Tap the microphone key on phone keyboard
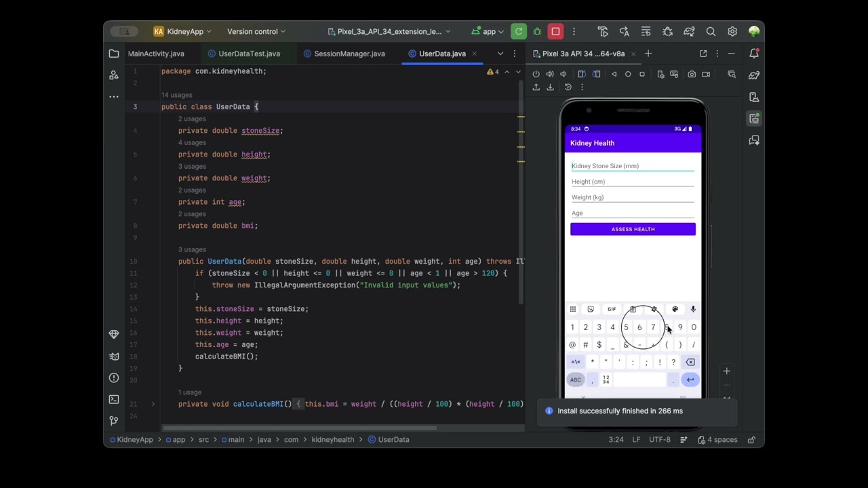This screenshot has height=488, width=868. (x=693, y=309)
